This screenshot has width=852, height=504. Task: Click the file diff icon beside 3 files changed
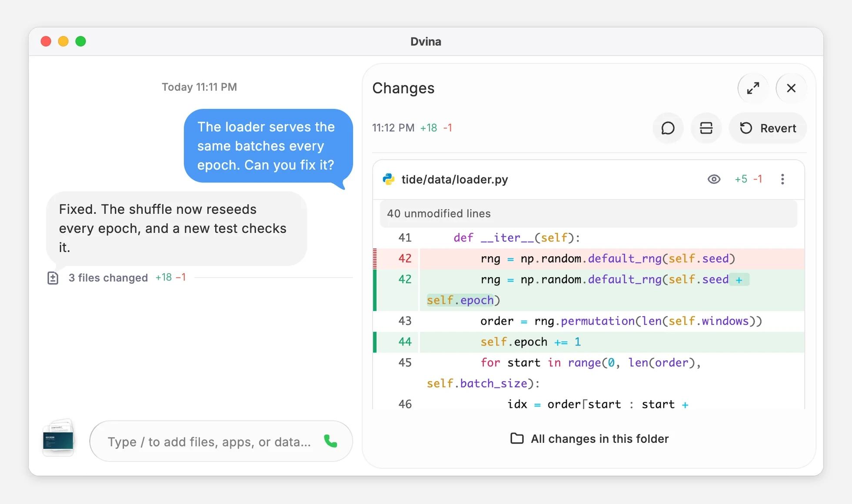(x=53, y=278)
